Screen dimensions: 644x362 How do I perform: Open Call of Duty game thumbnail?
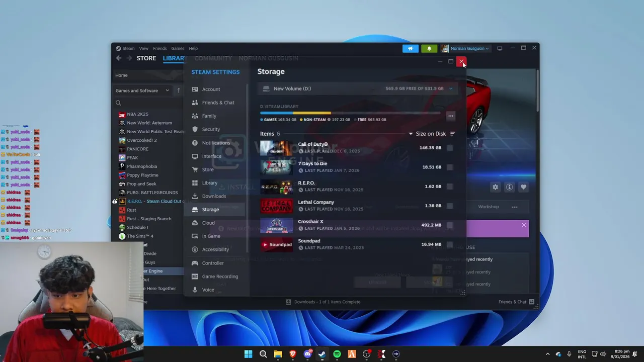coord(276,148)
